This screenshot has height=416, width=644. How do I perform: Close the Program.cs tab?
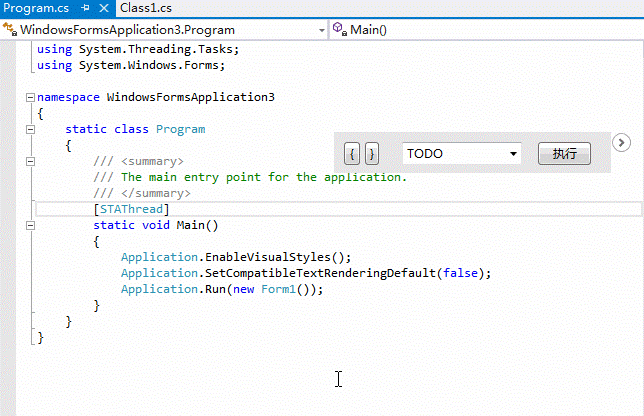104,8
